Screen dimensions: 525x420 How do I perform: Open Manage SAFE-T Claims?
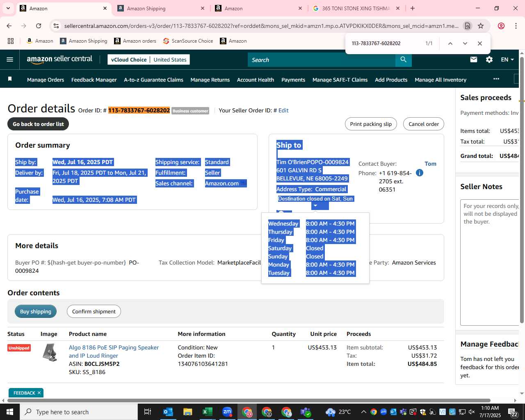340,80
